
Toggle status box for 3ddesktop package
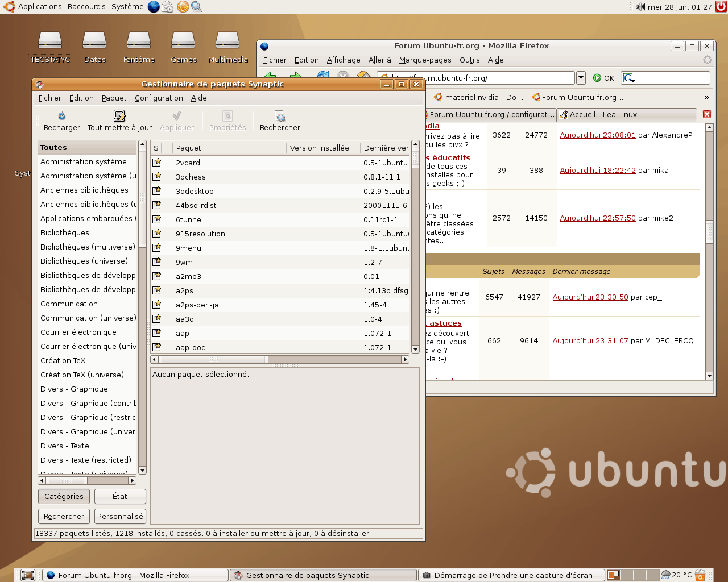pos(156,191)
